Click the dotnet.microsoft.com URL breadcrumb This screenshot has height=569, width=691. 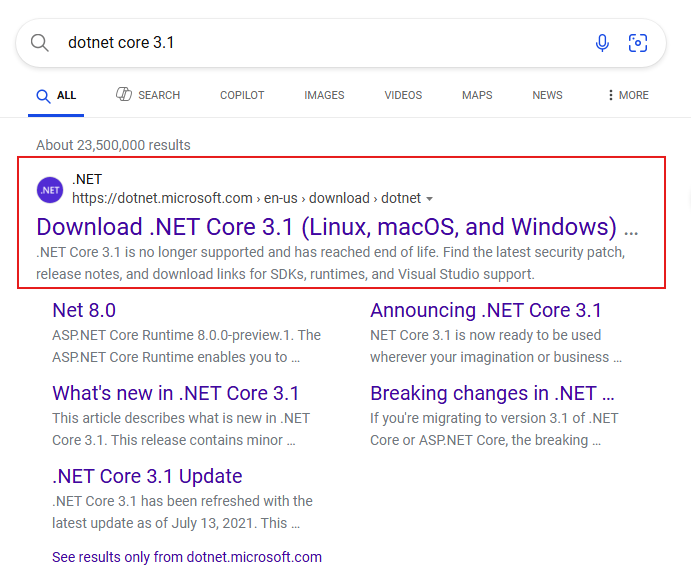pos(246,198)
